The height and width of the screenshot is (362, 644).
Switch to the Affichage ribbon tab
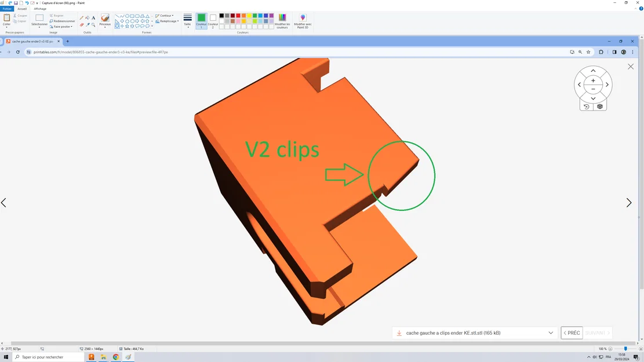coord(40,9)
